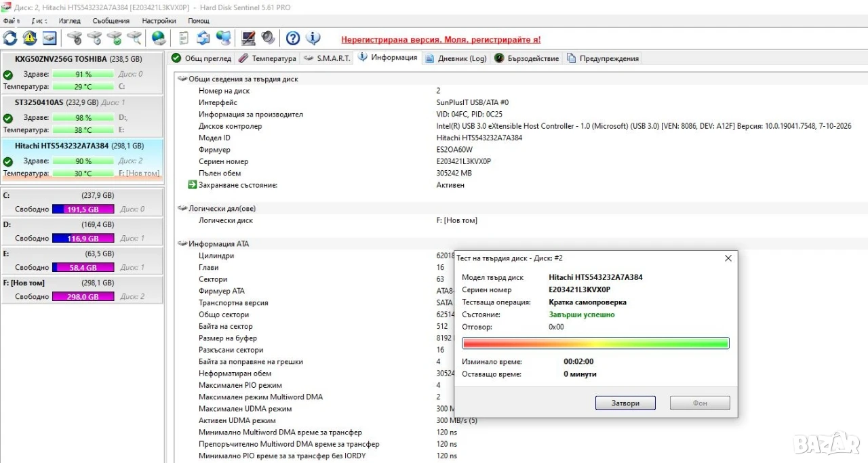The image size is (868, 463).
Task: Click the green status check of TOSHIBA disk
Action: [x=7, y=75]
